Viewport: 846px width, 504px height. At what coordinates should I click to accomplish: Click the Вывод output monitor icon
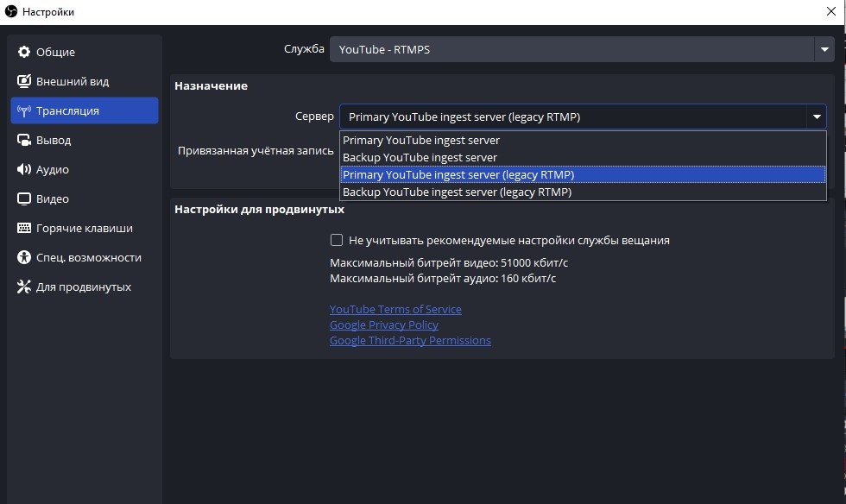(24, 141)
